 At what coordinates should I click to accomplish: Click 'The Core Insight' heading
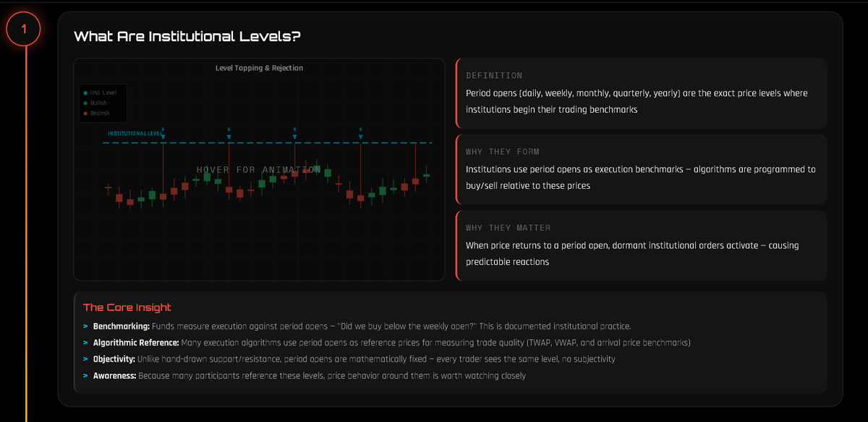point(127,308)
